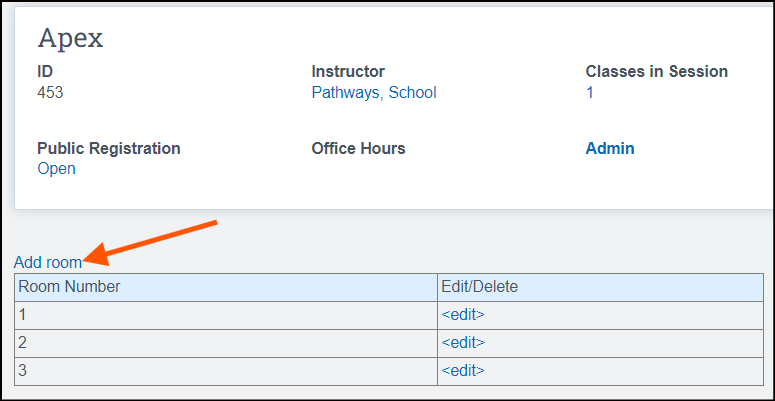Edit room number 3

[463, 371]
